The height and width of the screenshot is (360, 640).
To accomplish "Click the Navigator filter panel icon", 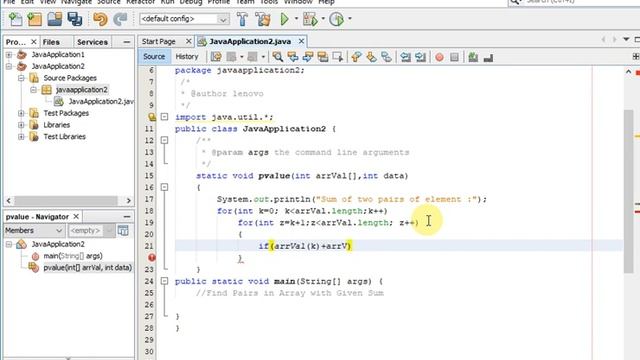I will [123, 231].
